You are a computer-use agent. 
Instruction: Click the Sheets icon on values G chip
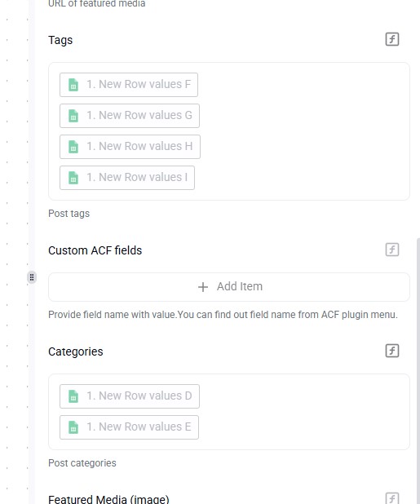(73, 116)
